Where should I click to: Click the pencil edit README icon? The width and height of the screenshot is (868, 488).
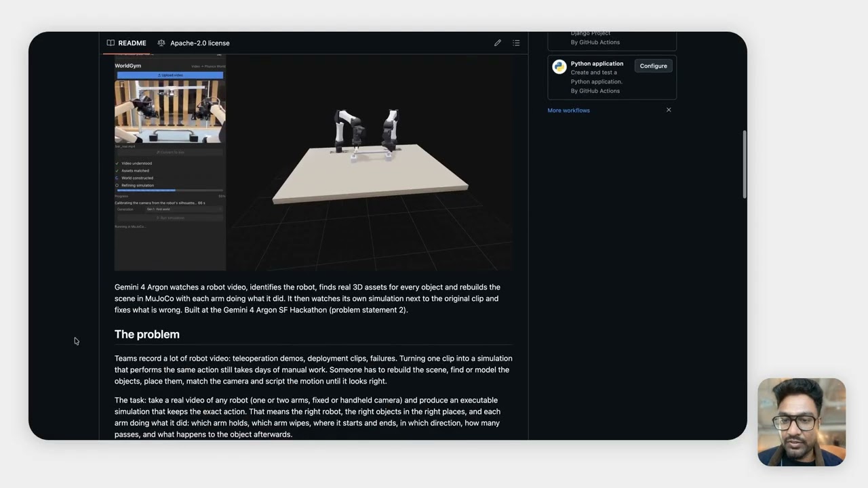[498, 43]
